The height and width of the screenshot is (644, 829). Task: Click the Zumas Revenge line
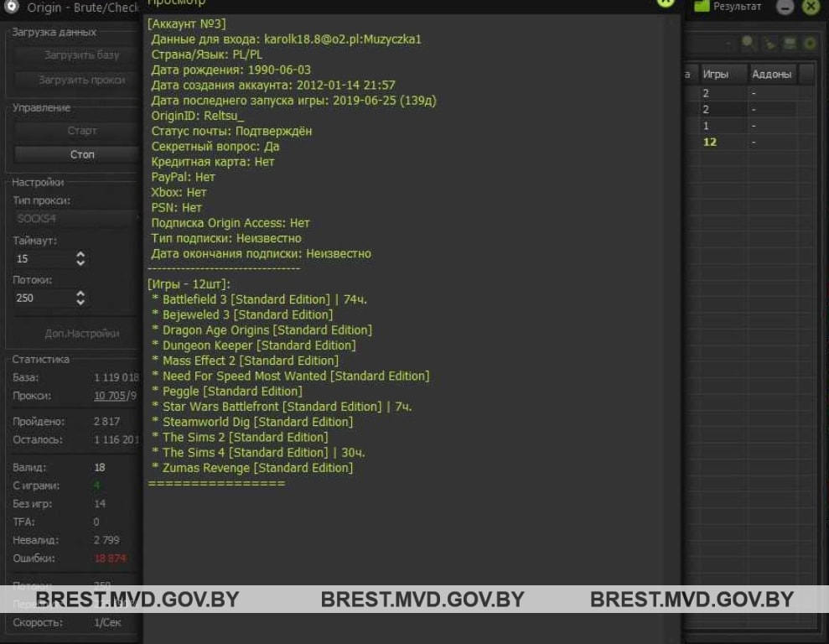pyautogui.click(x=252, y=469)
